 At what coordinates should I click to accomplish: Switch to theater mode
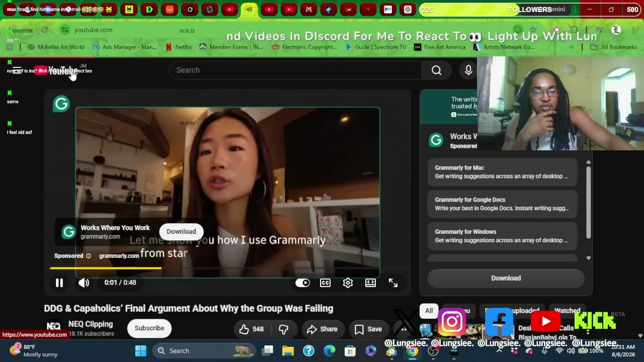pos(370,283)
